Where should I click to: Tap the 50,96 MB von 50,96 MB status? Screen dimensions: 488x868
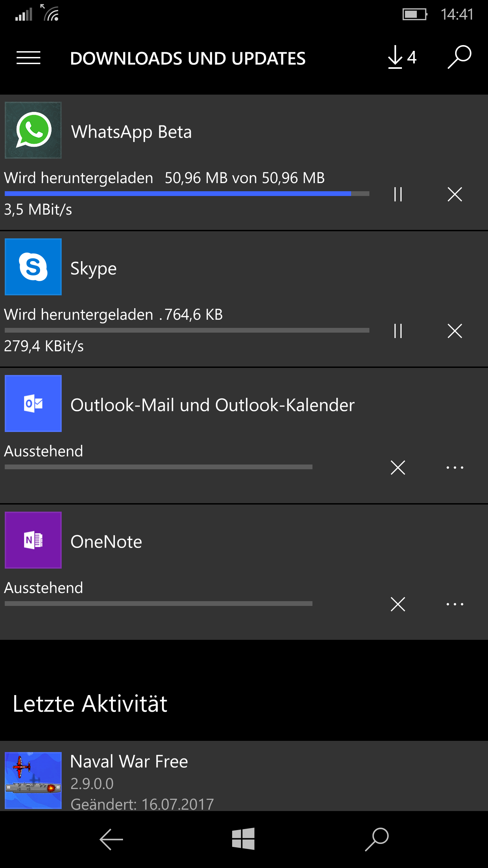click(245, 178)
